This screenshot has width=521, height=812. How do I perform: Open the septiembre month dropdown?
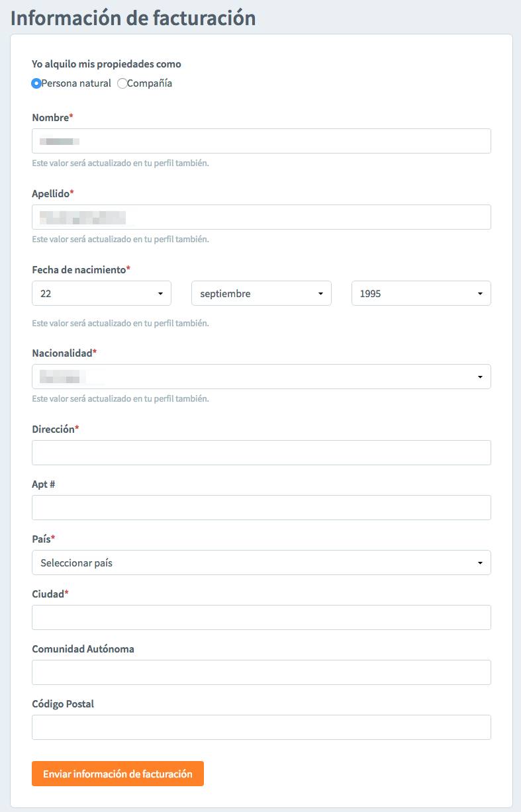point(261,293)
